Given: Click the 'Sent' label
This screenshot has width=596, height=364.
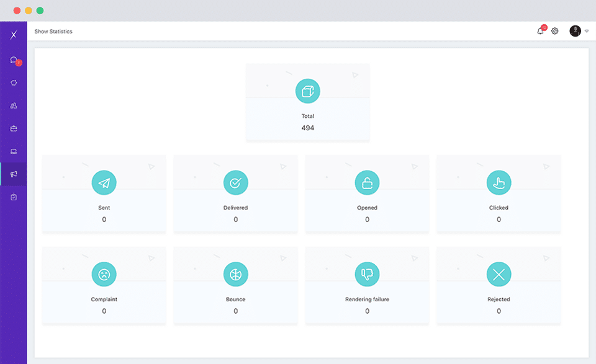Looking at the screenshot, I should point(104,208).
